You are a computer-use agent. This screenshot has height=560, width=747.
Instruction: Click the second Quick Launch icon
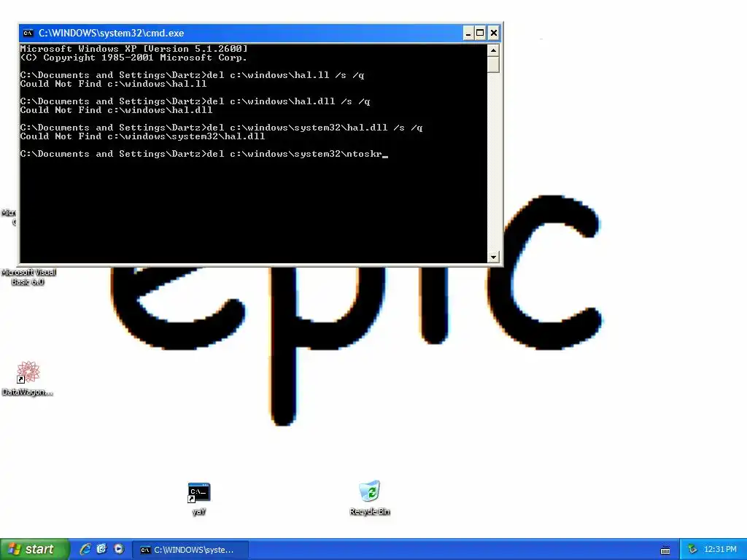point(101,549)
